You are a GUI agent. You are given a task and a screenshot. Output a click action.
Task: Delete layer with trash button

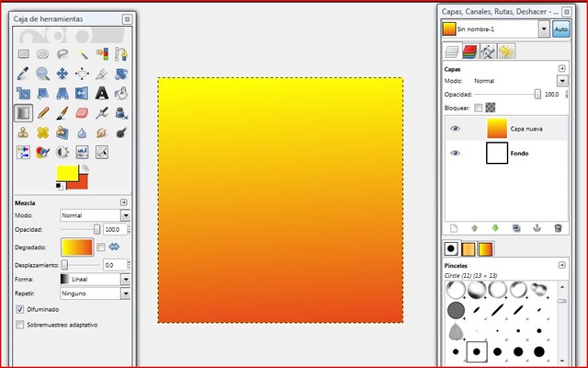[x=558, y=228]
